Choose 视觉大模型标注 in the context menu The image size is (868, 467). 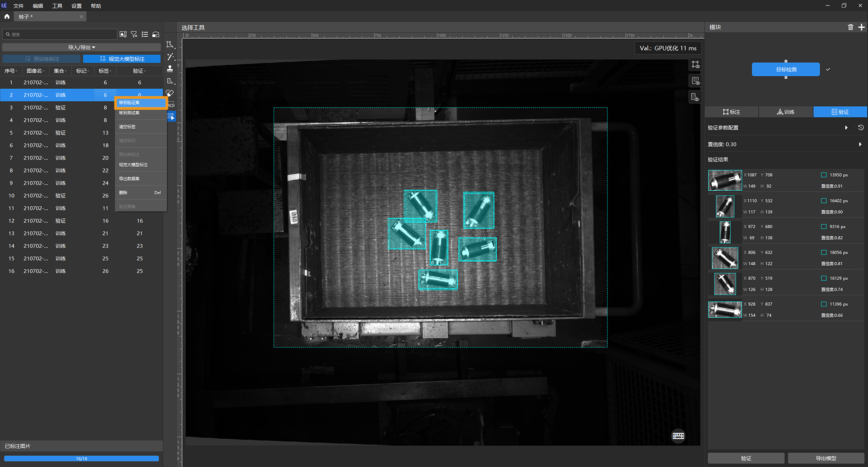pyautogui.click(x=141, y=165)
